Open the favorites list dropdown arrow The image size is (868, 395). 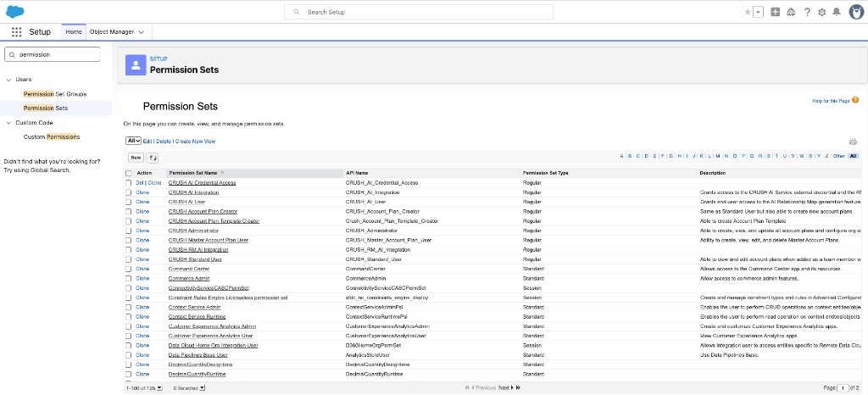coord(759,12)
